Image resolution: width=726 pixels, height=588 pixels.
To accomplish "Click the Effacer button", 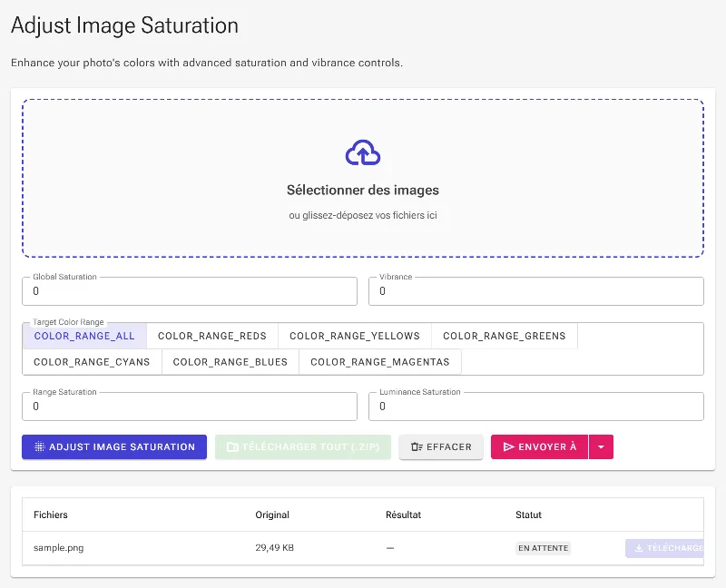I will [441, 446].
